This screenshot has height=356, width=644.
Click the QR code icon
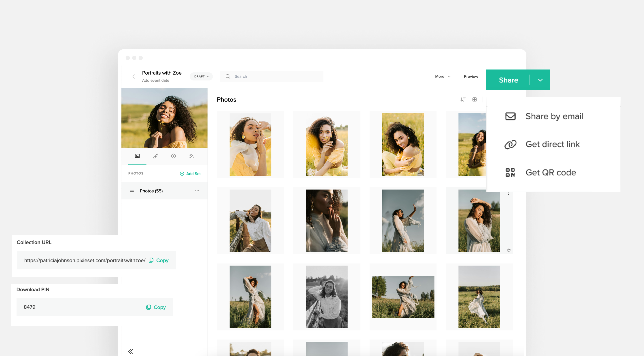510,173
